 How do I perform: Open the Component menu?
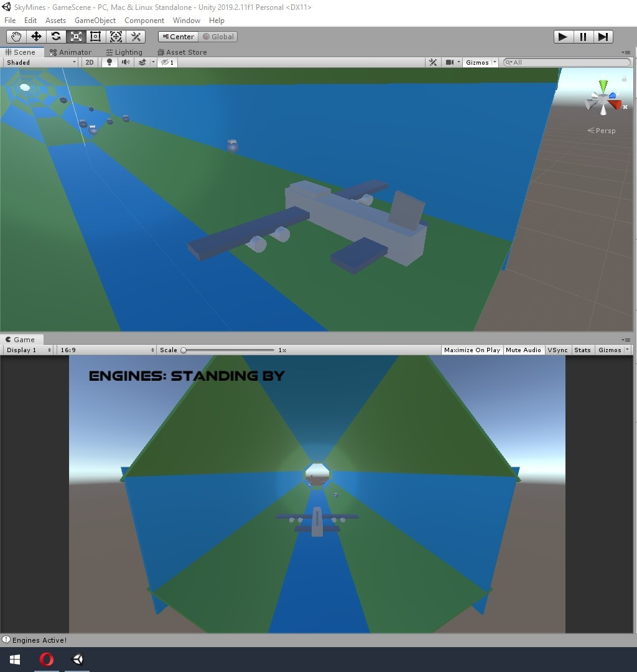(144, 20)
